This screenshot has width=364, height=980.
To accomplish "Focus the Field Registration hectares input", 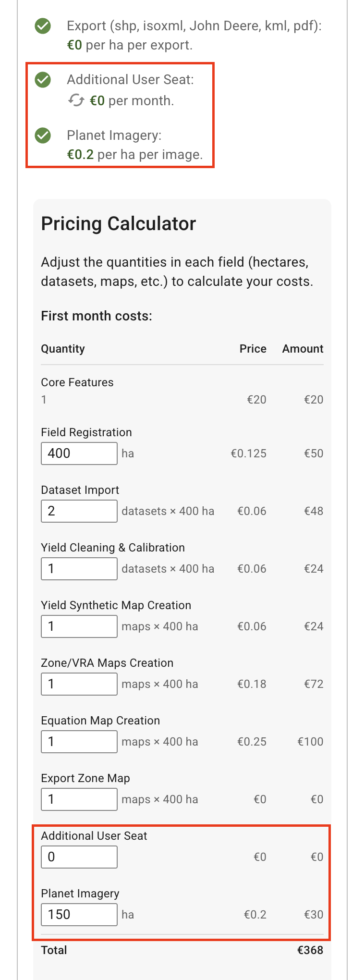I will coord(79,453).
